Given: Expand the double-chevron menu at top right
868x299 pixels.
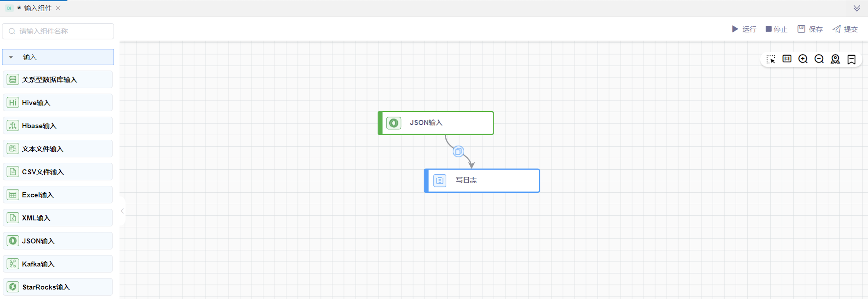Looking at the screenshot, I should point(857,8).
